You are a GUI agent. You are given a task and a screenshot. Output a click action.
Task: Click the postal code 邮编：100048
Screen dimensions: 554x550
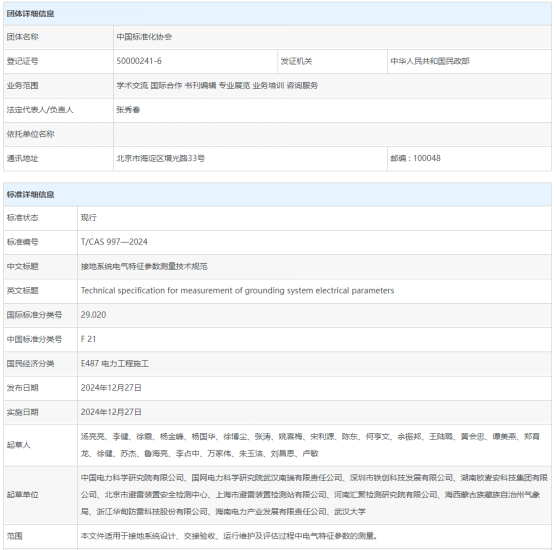[416, 158]
